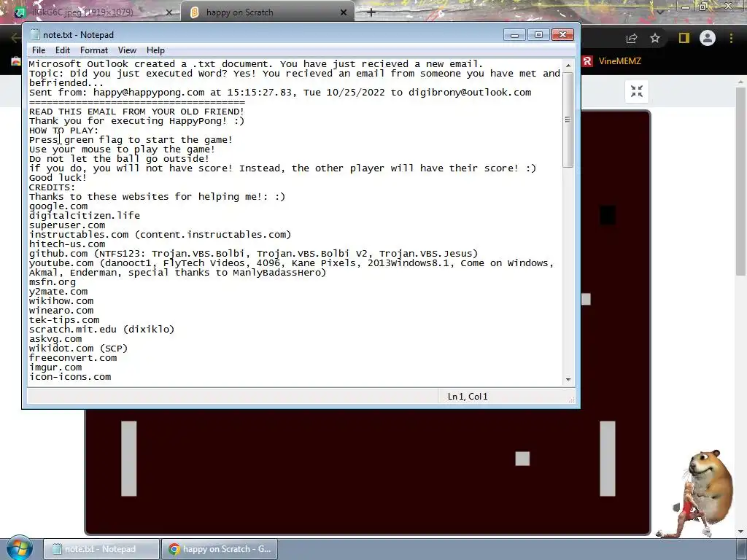Select note.txt - Notepad in the taskbar

point(101,549)
